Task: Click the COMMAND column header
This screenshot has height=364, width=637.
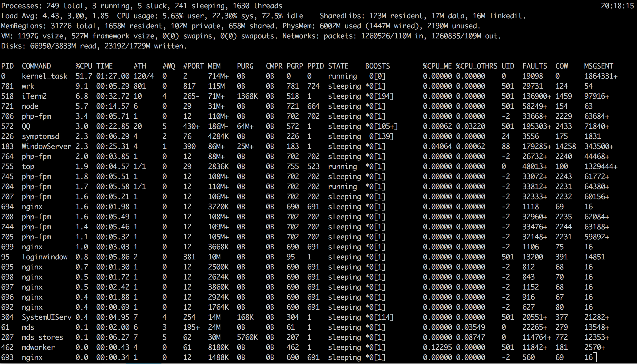Action: click(x=36, y=66)
